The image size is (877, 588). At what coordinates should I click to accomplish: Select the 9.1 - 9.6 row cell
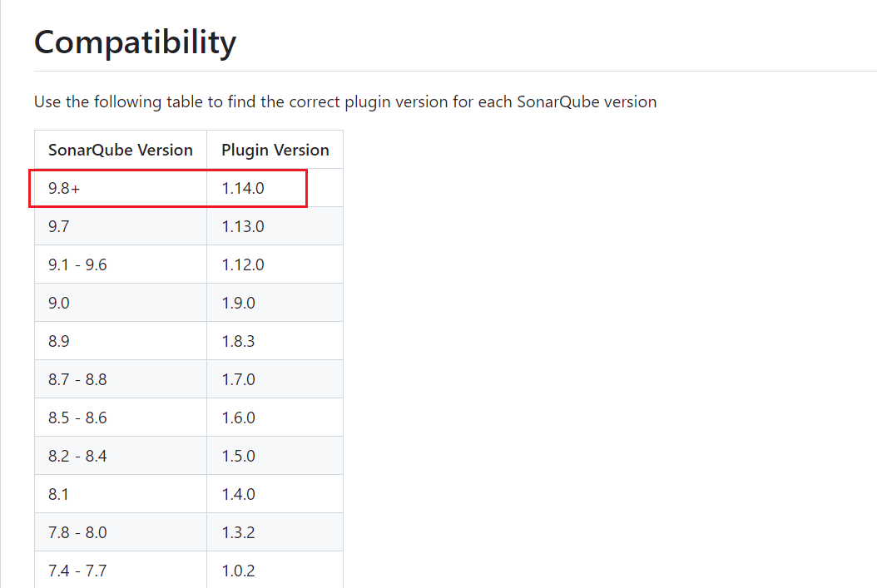[x=121, y=264]
